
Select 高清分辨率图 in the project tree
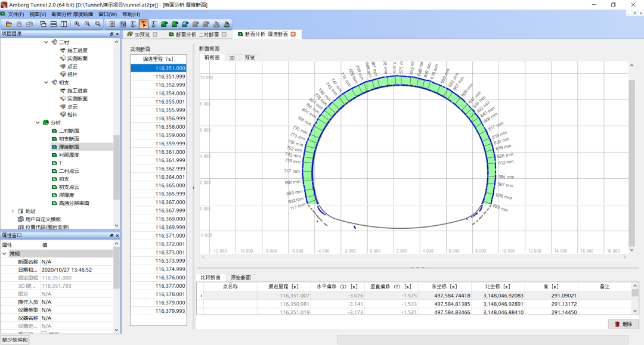[x=73, y=203]
